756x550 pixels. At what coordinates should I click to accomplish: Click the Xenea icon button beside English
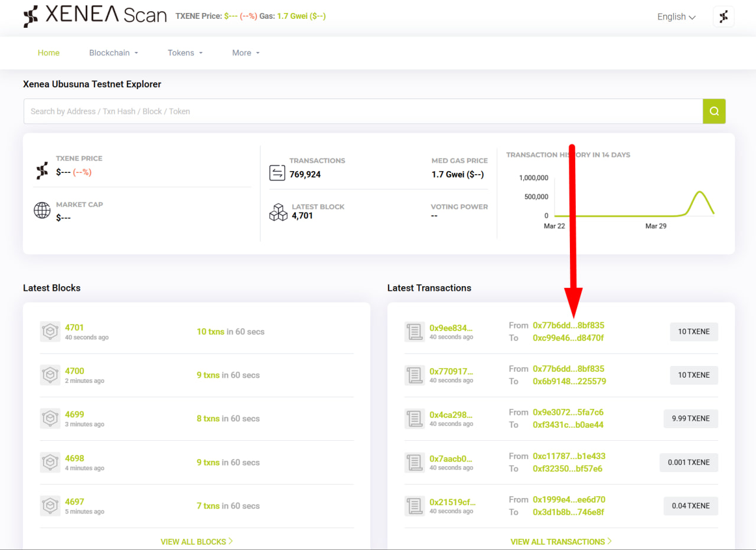click(724, 17)
